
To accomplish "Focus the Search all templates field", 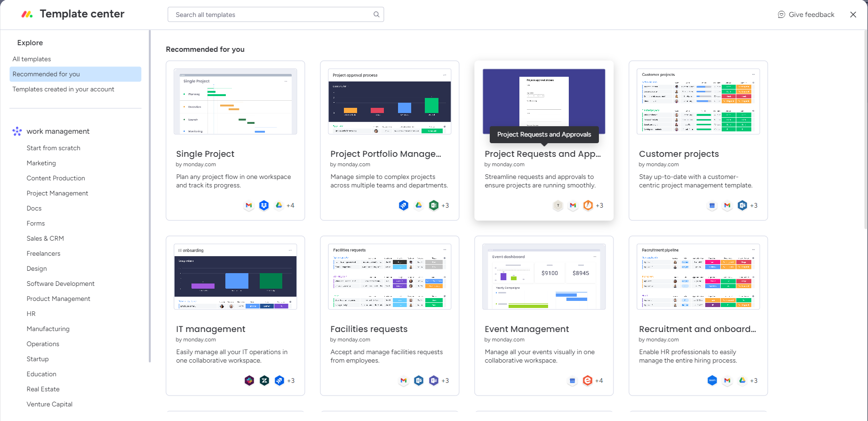I will (276, 15).
